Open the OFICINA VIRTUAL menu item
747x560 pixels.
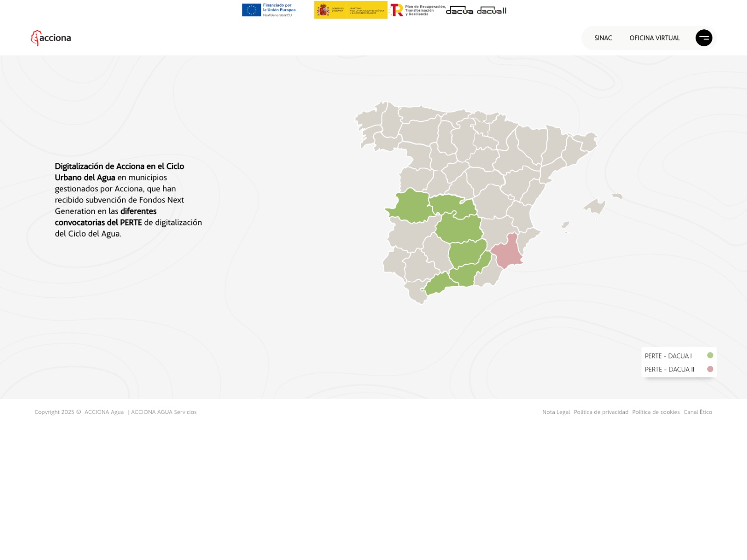[x=655, y=38]
